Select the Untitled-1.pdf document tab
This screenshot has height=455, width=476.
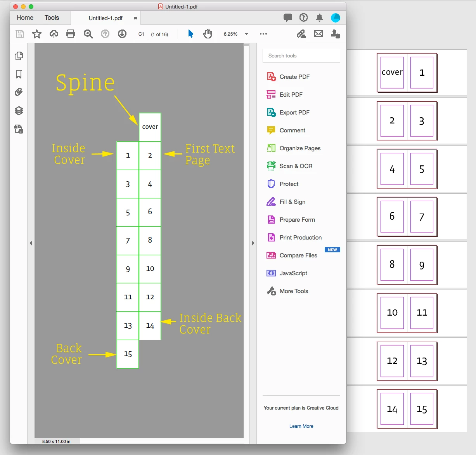[x=106, y=18]
